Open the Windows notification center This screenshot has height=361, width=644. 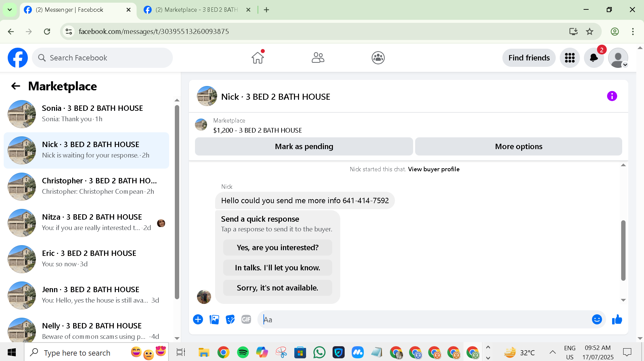627,352
